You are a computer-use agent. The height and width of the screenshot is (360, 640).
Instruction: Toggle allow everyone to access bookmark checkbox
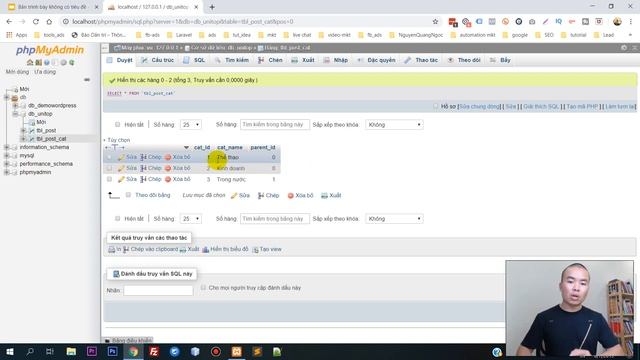pyautogui.click(x=203, y=287)
